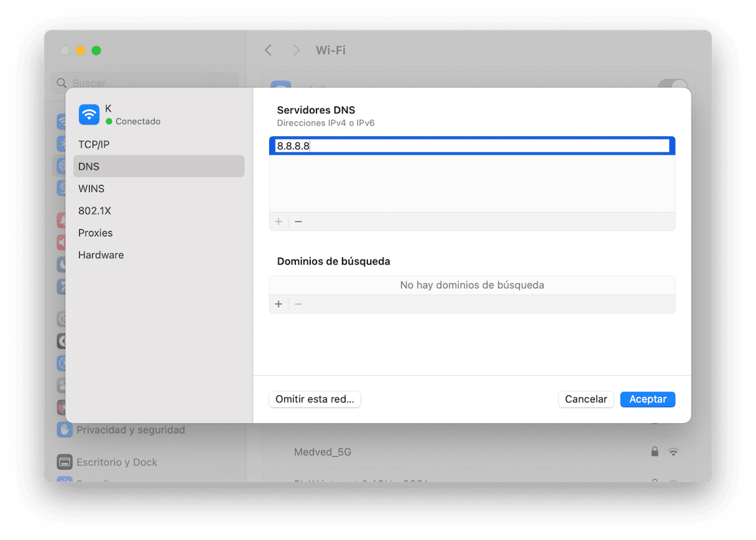This screenshot has height=540, width=756.
Task: Select the Medved_5G network
Action: tap(323, 452)
